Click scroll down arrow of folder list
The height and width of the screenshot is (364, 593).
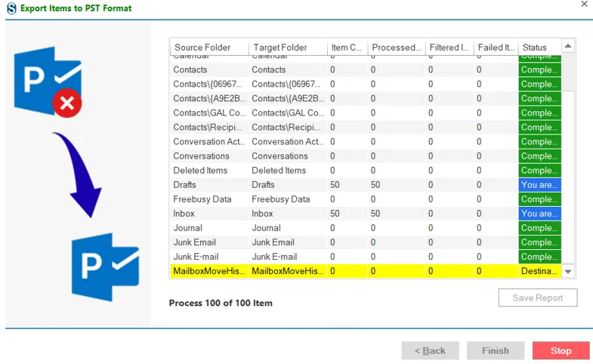(x=567, y=271)
